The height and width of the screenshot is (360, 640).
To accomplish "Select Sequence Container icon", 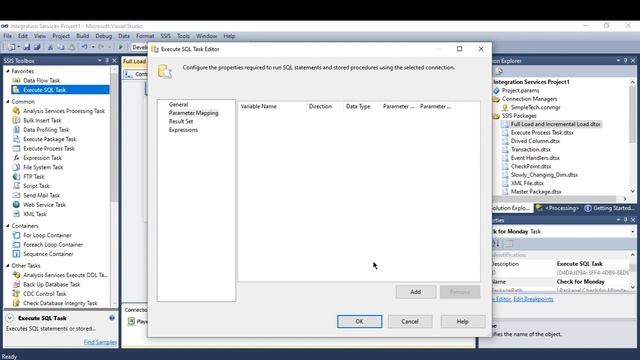I will pos(16,254).
